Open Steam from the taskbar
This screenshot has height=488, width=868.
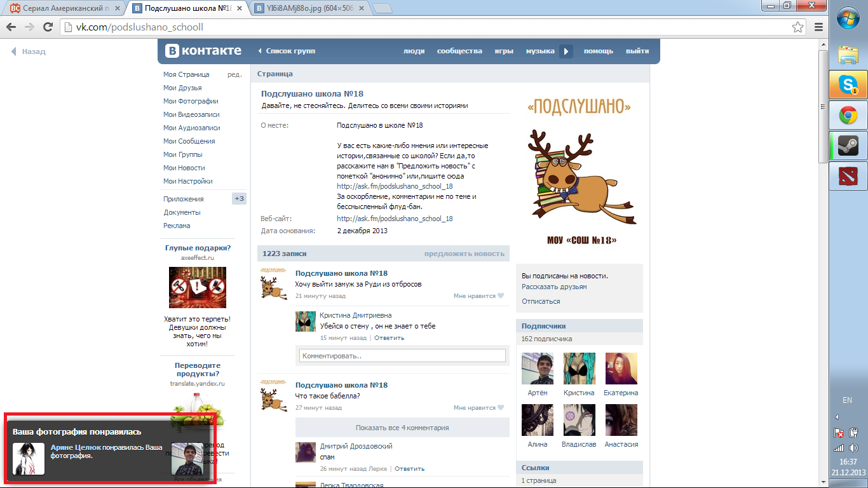pos(848,146)
